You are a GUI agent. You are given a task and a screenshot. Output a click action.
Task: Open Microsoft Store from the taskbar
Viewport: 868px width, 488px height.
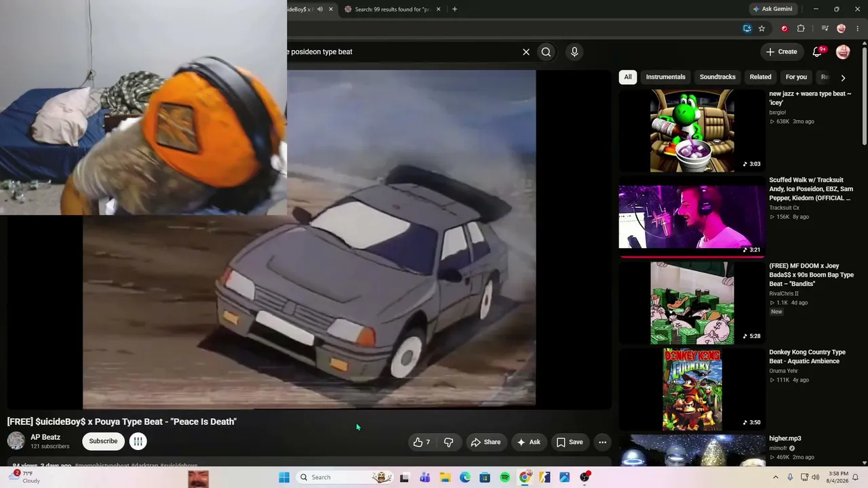(x=485, y=477)
